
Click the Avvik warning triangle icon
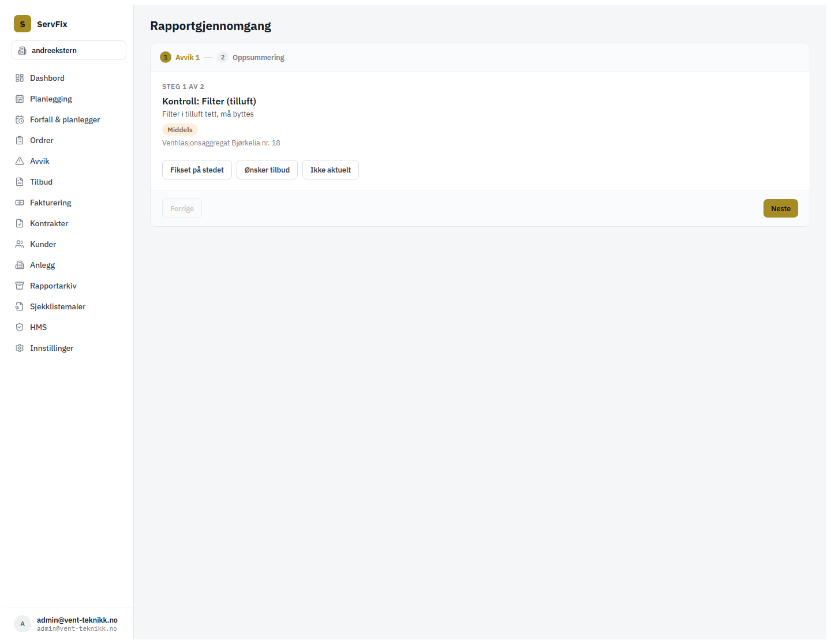pyautogui.click(x=20, y=161)
